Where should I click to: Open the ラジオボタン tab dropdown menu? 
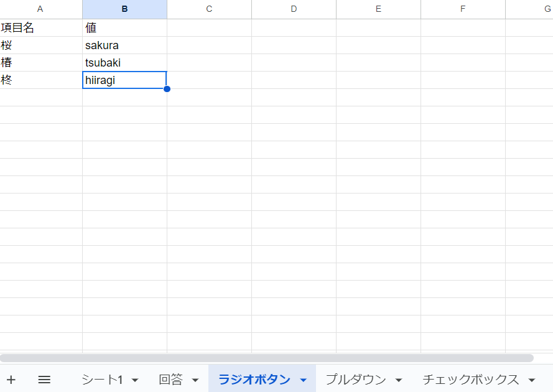303,380
